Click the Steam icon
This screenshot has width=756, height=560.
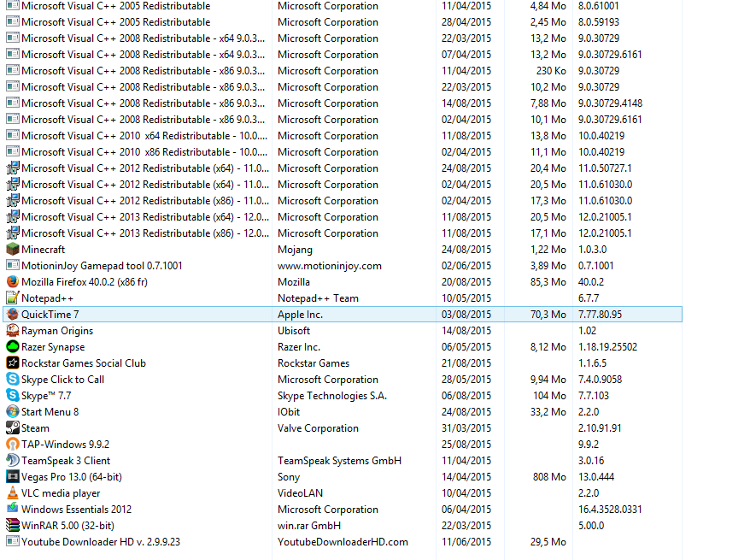click(x=13, y=428)
